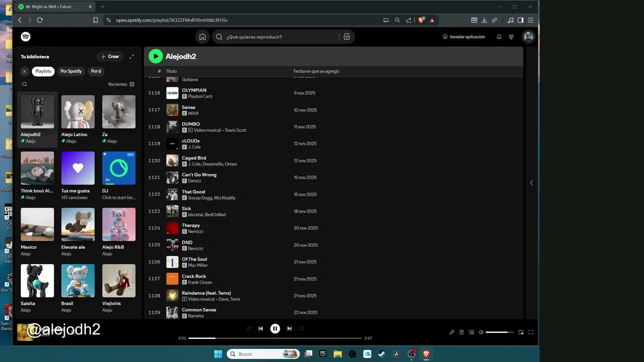
Task: Open Windows Start menu
Action: click(218, 354)
